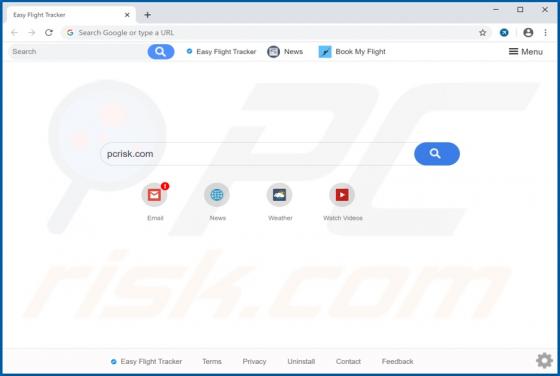This screenshot has width=560, height=376.
Task: Click the browser back arrow
Action: [x=15, y=33]
